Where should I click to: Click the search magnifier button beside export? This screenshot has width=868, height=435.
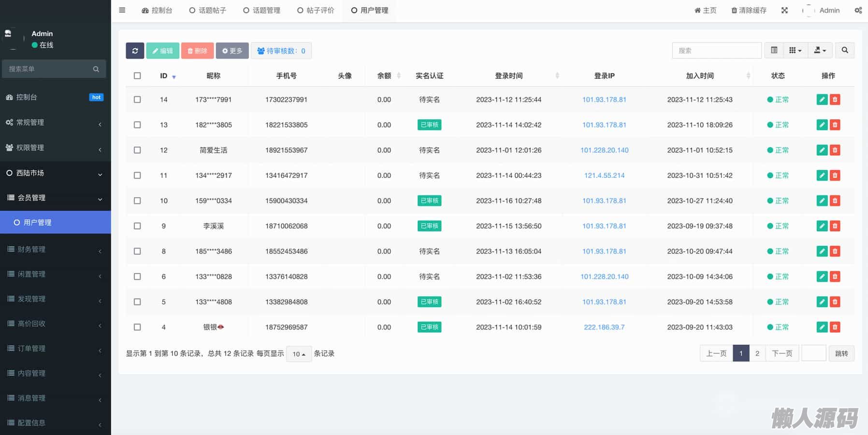pyautogui.click(x=844, y=50)
